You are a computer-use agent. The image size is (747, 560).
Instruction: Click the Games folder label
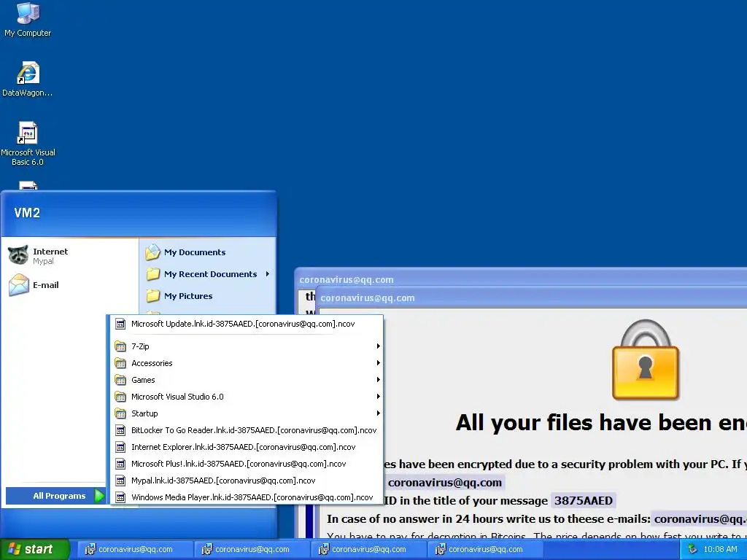143,379
